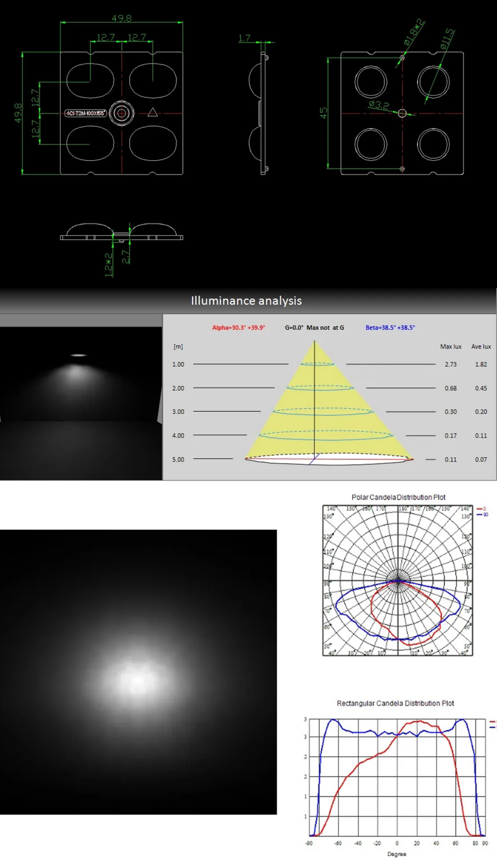Click the 45 hole spacing dimension
The width and height of the screenshot is (497, 868).
[323, 113]
